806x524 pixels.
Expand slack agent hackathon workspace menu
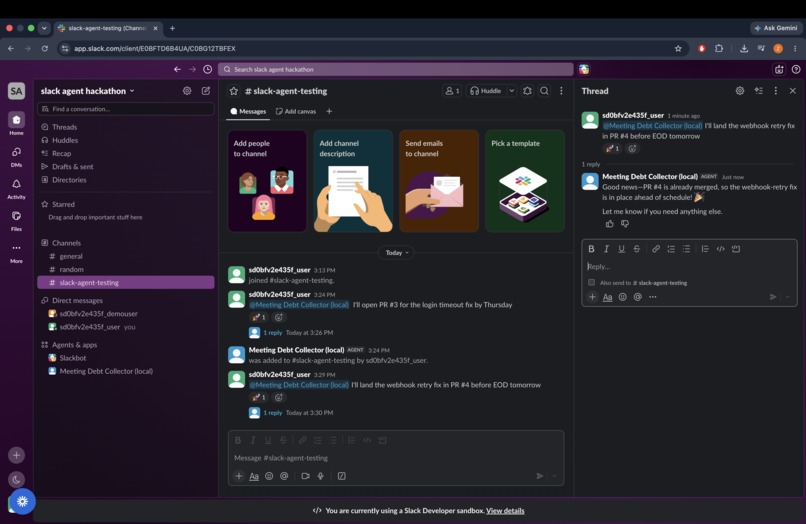click(x=88, y=91)
